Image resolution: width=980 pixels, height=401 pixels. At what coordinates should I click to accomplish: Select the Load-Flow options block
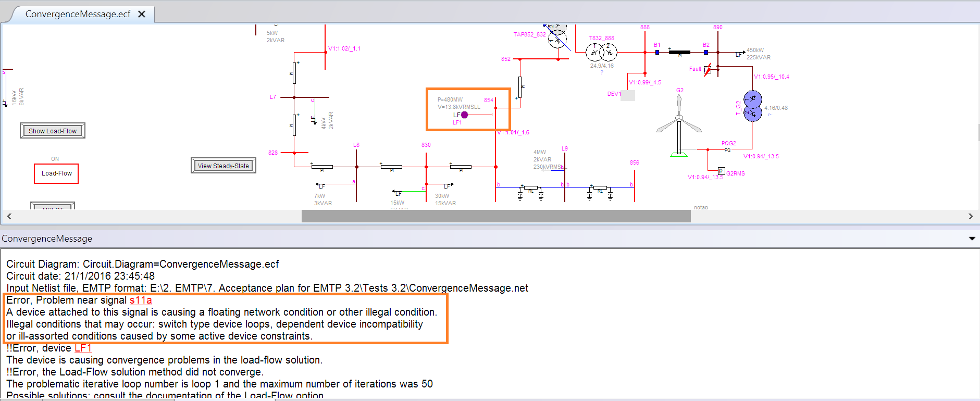56,173
